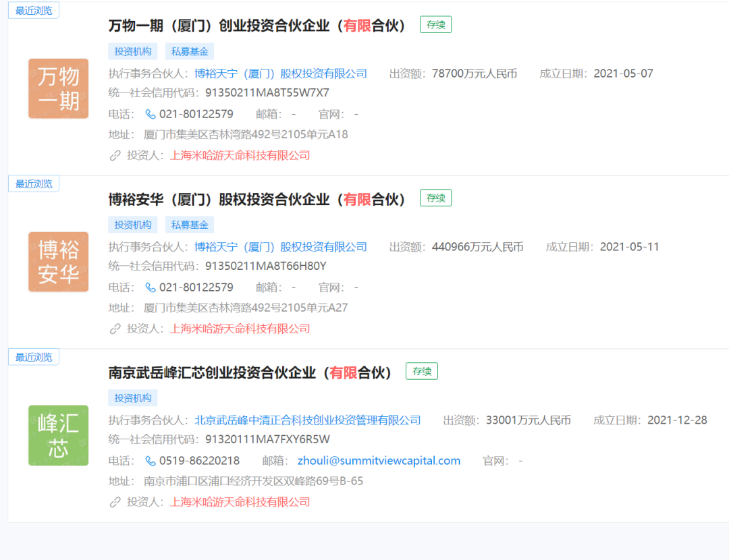Screen dimensions: 729x560
Task: Click 存续 status badge of 万物一期
Action: (435, 25)
